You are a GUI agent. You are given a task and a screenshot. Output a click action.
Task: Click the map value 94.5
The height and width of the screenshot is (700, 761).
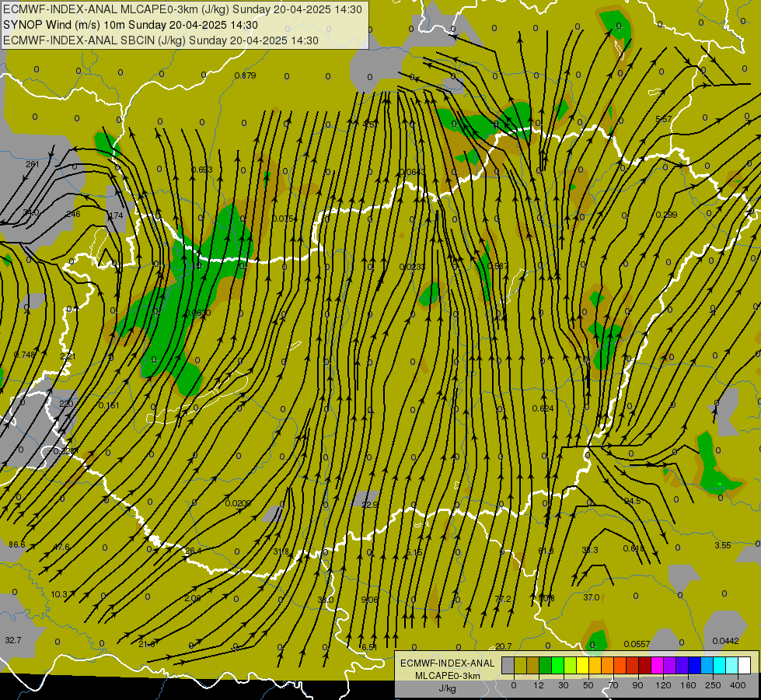(633, 501)
